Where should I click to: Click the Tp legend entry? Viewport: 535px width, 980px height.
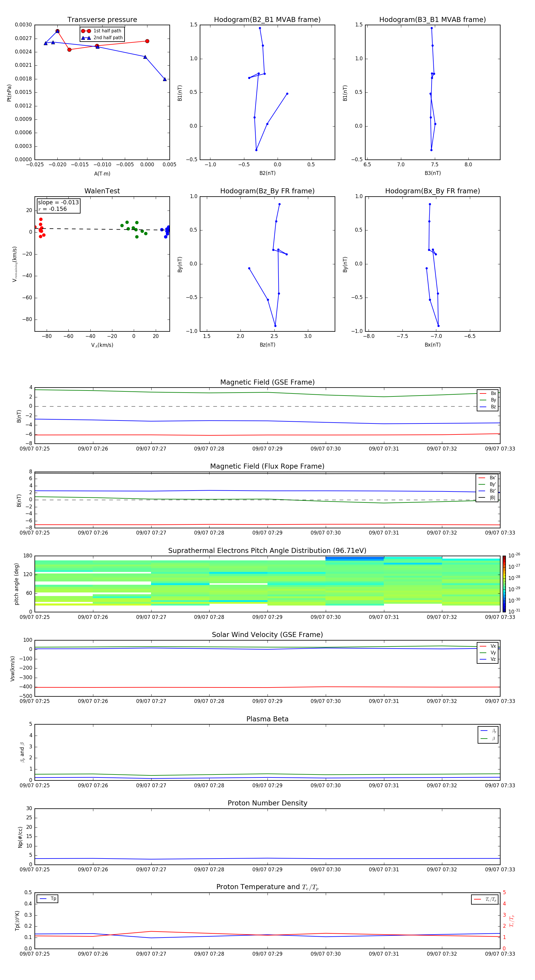point(48,899)
